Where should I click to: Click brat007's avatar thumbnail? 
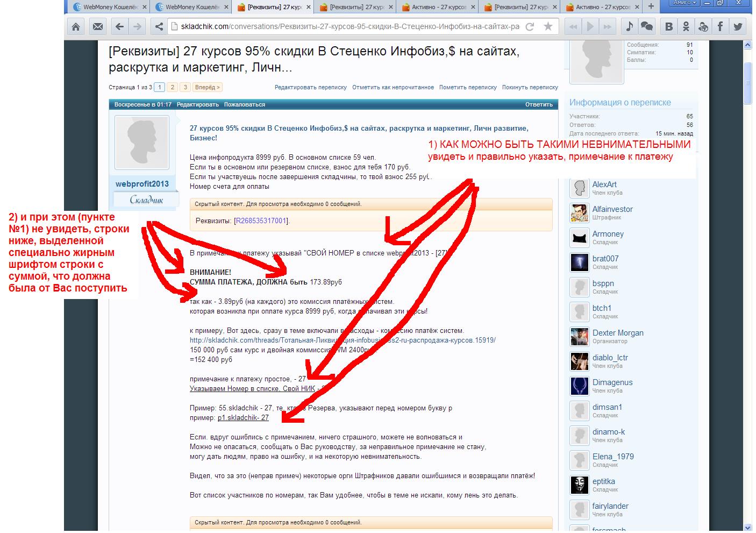580,262
